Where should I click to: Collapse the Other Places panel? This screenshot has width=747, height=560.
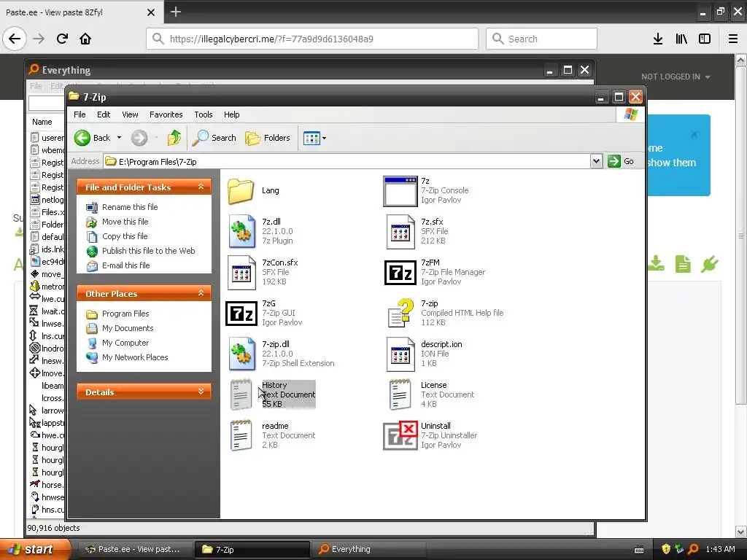coord(201,293)
